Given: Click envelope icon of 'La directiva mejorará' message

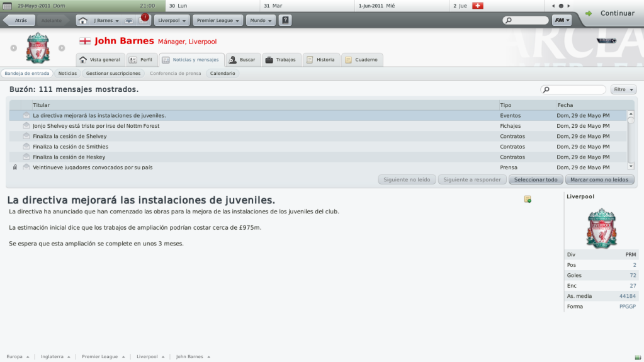Looking at the screenshot, I should pos(26,115).
